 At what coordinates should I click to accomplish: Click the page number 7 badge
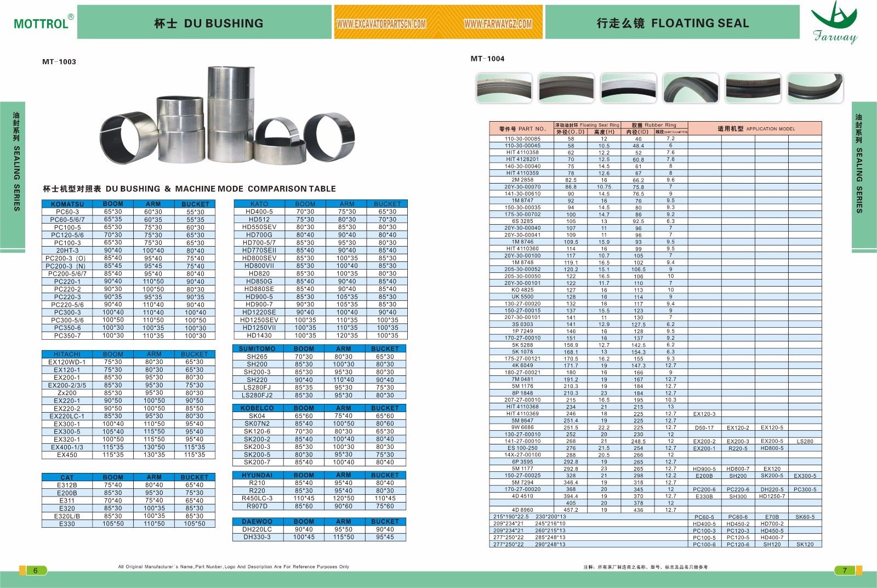pos(845,570)
